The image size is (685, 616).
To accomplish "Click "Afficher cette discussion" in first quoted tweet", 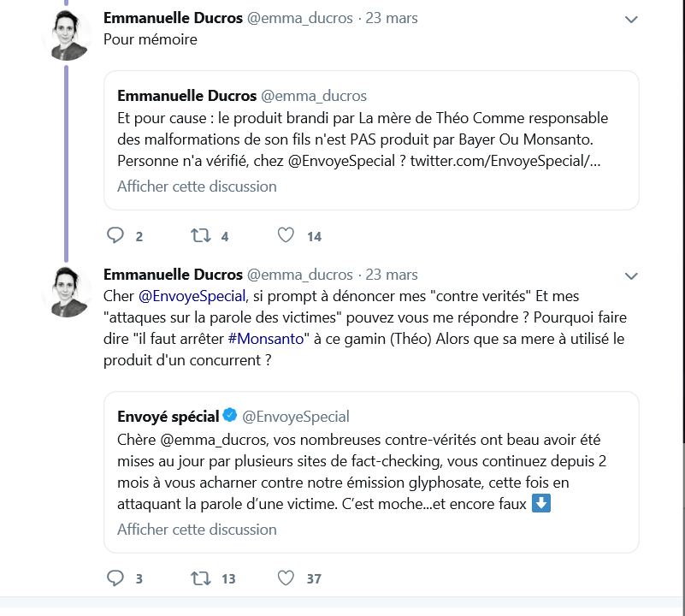I will (x=197, y=187).
